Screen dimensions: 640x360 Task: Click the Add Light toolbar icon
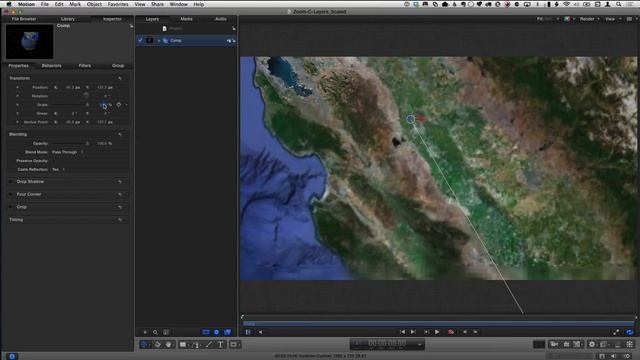(x=566, y=344)
